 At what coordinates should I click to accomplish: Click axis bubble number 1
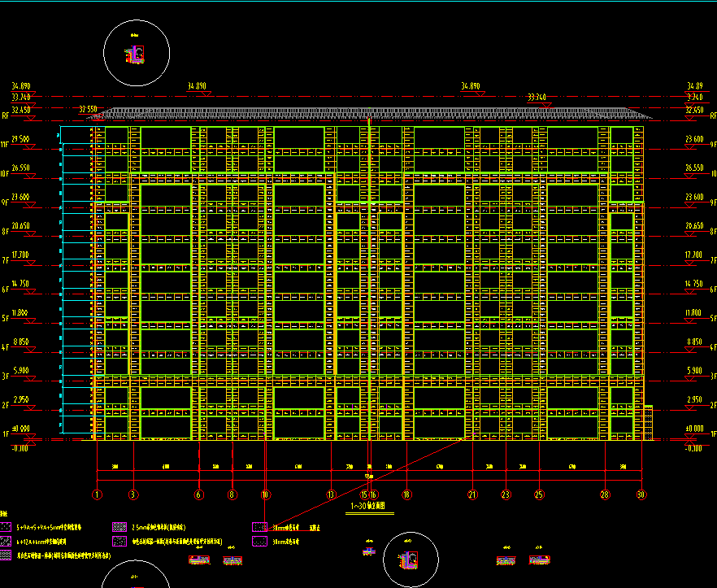(x=97, y=494)
